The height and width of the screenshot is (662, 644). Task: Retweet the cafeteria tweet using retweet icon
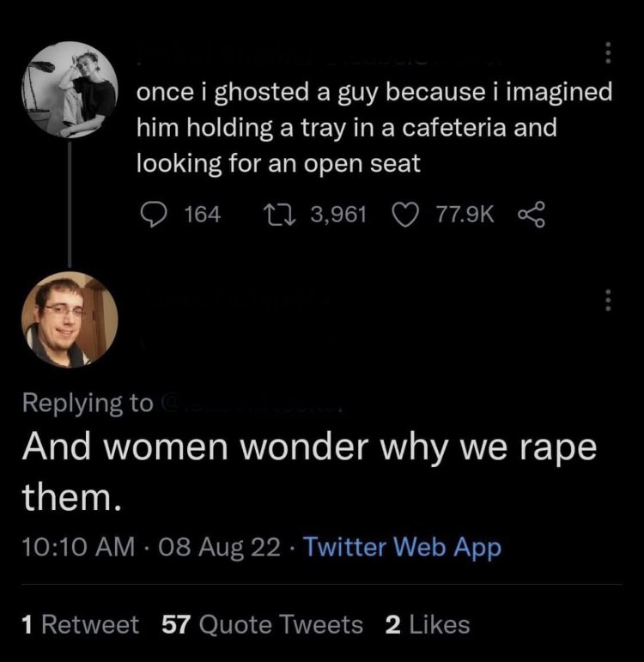pos(278,214)
